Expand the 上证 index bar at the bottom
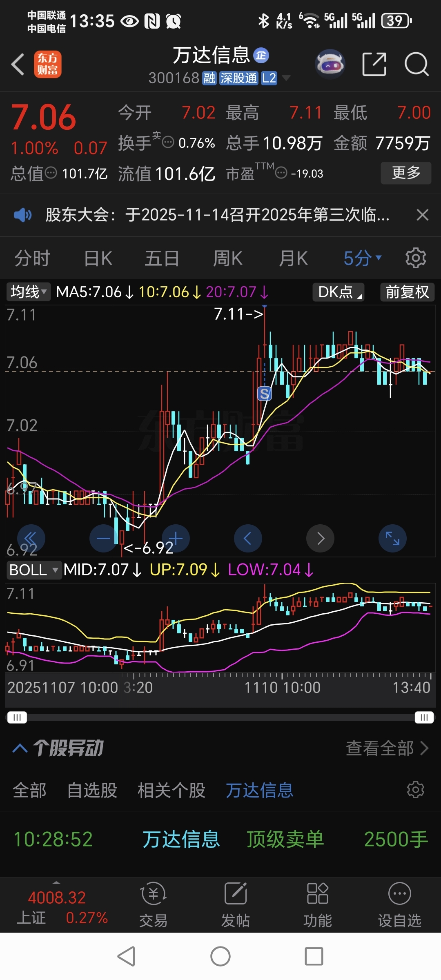441x980 pixels. [x=57, y=882]
